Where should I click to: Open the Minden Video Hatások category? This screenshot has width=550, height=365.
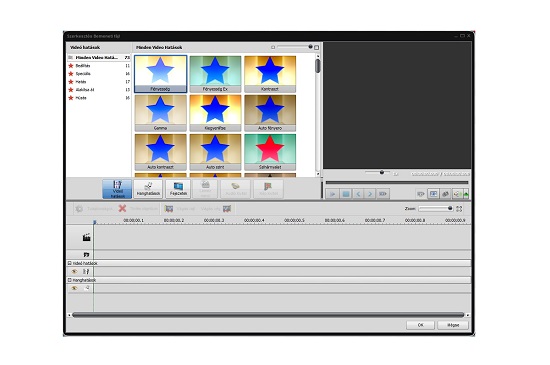click(x=99, y=58)
